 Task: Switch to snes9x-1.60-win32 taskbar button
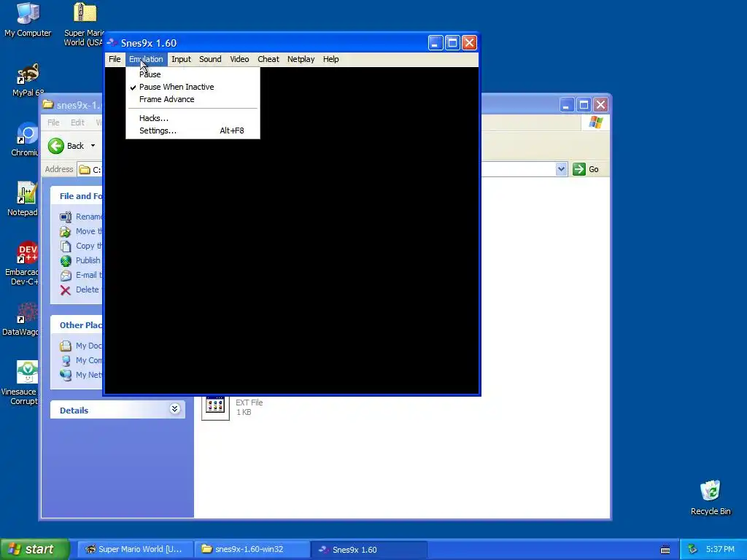(x=252, y=549)
